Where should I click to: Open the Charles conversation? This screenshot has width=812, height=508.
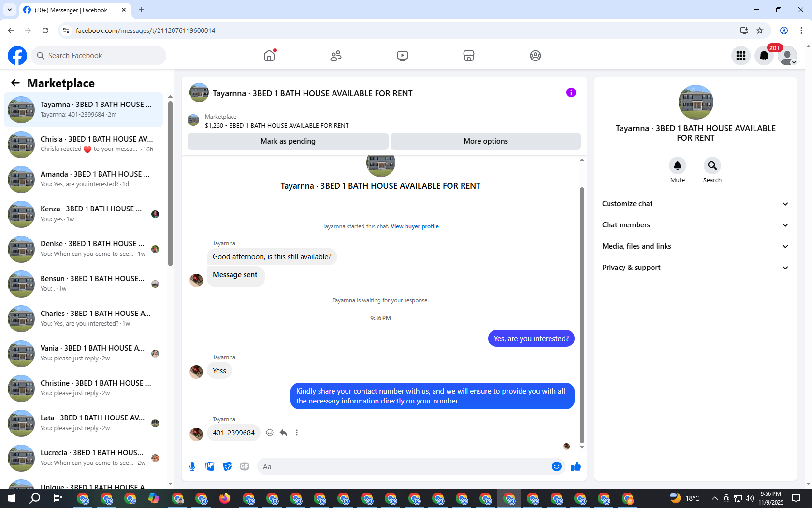pos(84,319)
